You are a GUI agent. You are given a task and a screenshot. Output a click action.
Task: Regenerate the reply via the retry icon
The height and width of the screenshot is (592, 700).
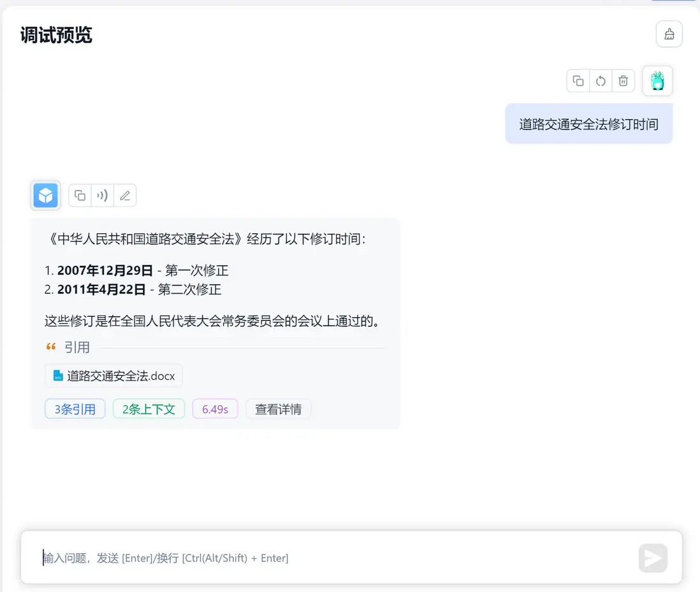601,81
